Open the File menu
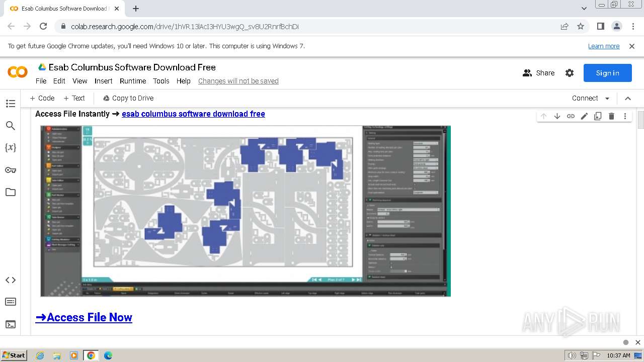The height and width of the screenshot is (362, 644). [41, 81]
